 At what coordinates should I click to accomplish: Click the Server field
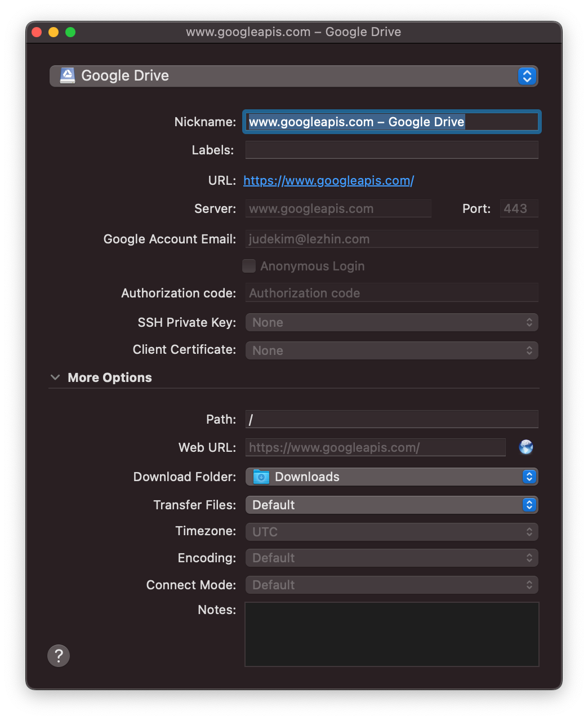coord(338,208)
